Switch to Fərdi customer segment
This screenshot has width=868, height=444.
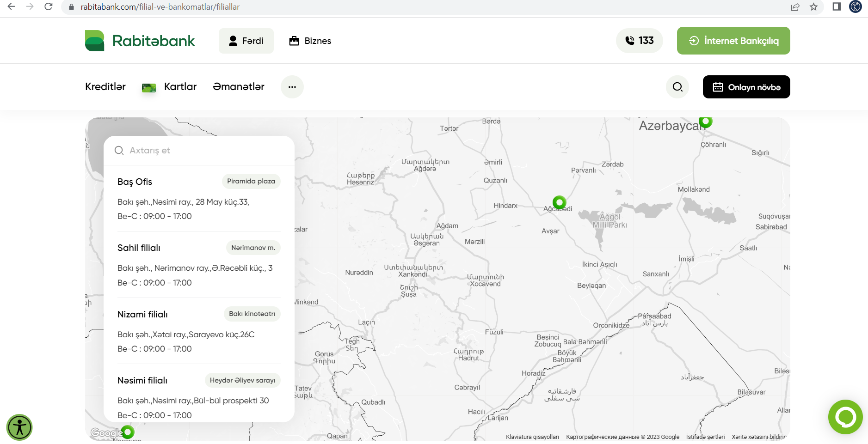tap(246, 41)
